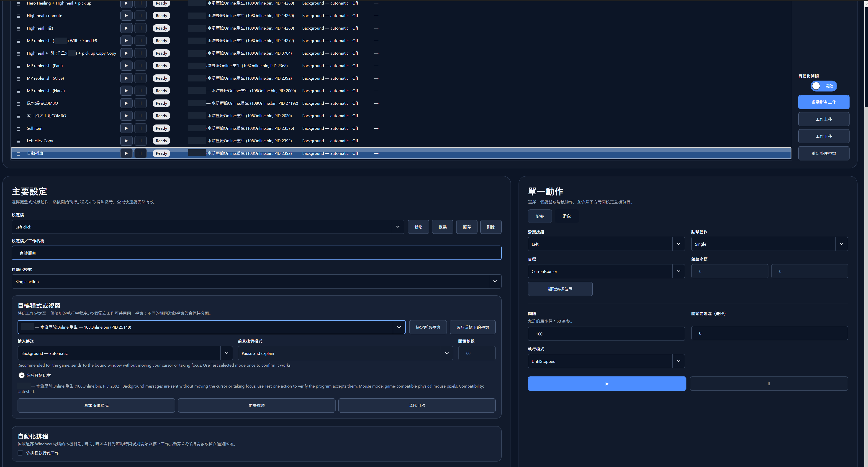The width and height of the screenshot is (868, 467).
Task: Open the 自動化模式 Single action dropdown
Action: [x=495, y=282]
